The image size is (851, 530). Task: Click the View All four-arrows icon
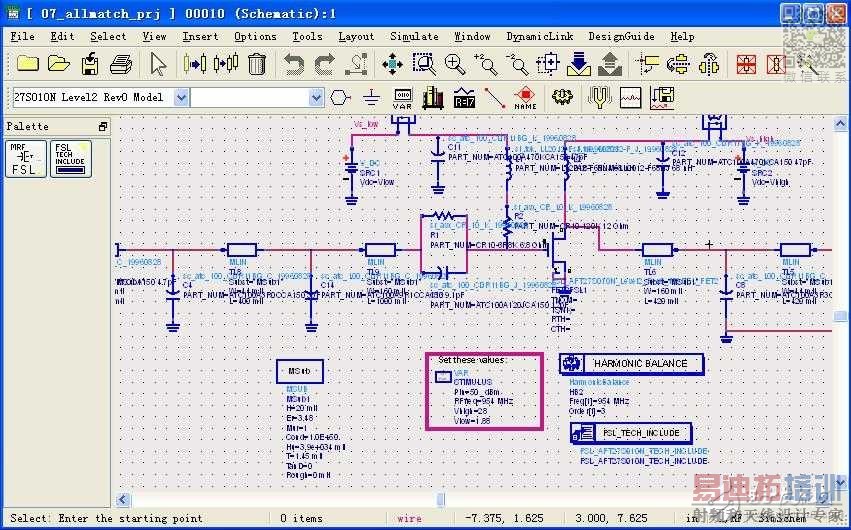(392, 64)
